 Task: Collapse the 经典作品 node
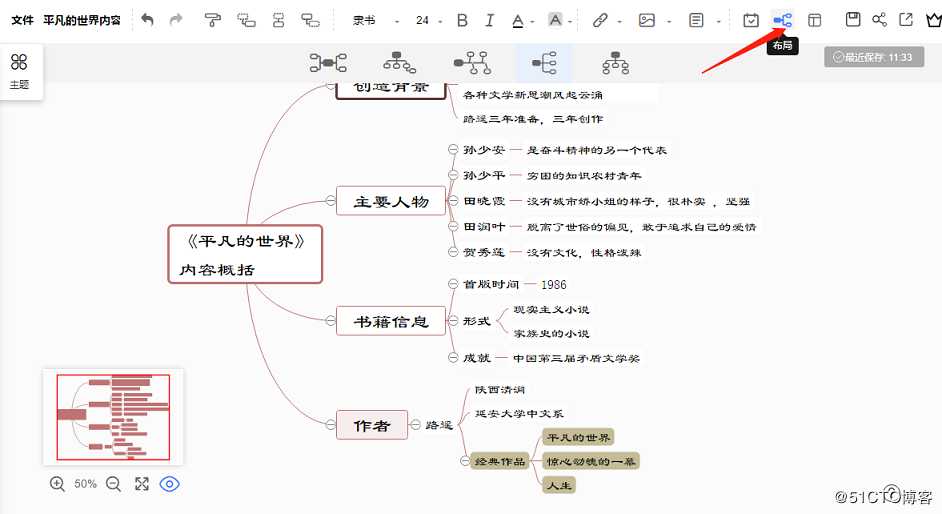tap(464, 461)
